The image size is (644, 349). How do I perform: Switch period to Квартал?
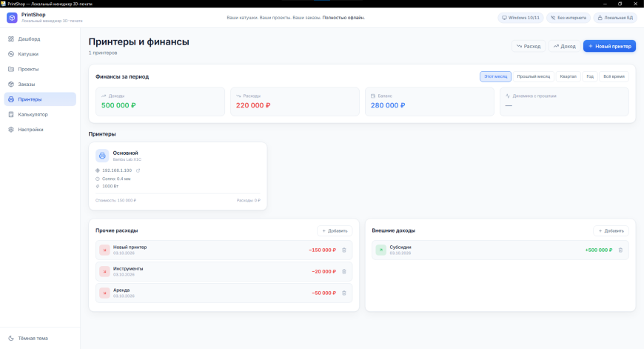pos(568,76)
